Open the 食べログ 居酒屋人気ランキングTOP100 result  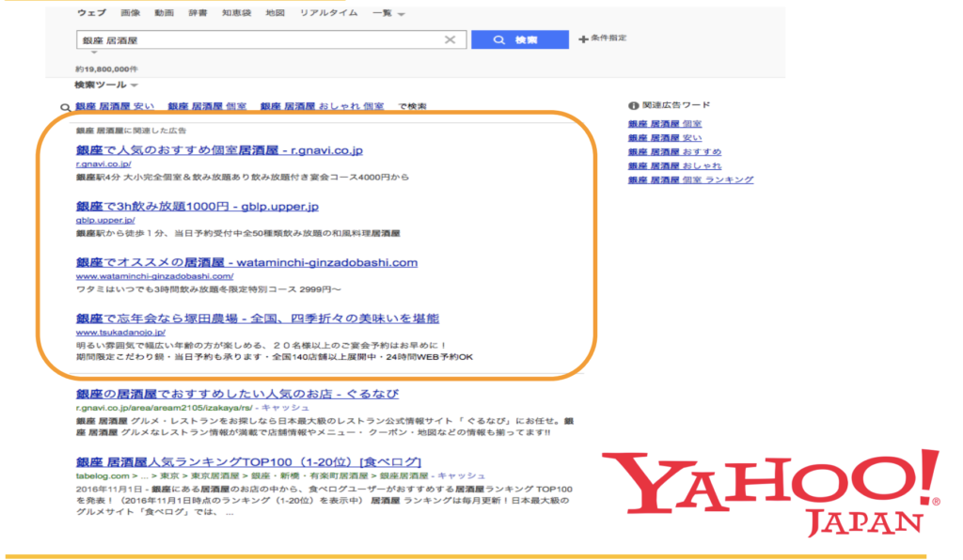[x=248, y=462]
